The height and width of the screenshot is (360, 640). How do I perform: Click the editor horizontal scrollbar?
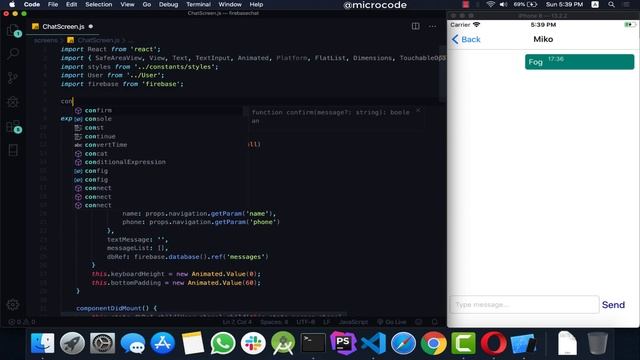[204, 315]
